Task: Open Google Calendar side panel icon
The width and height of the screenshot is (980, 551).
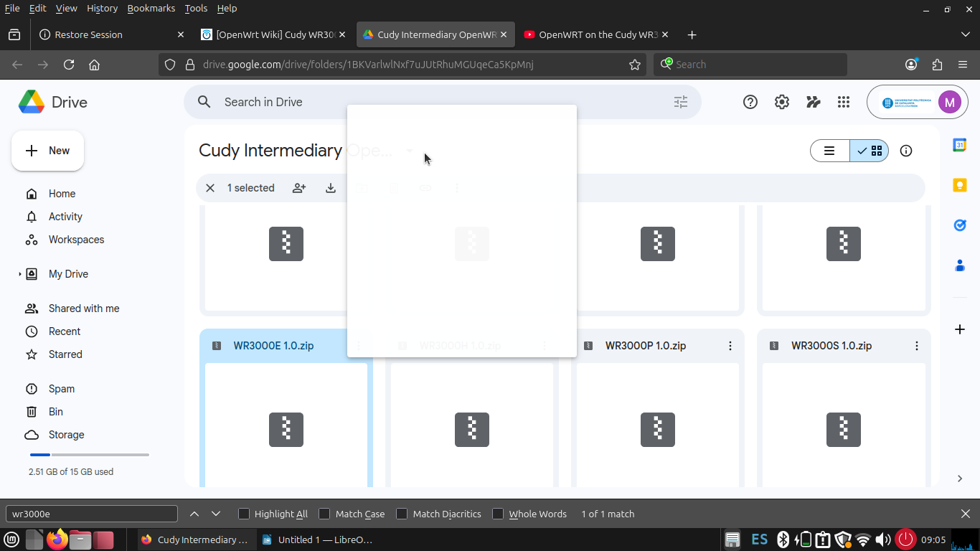Action: point(960,145)
